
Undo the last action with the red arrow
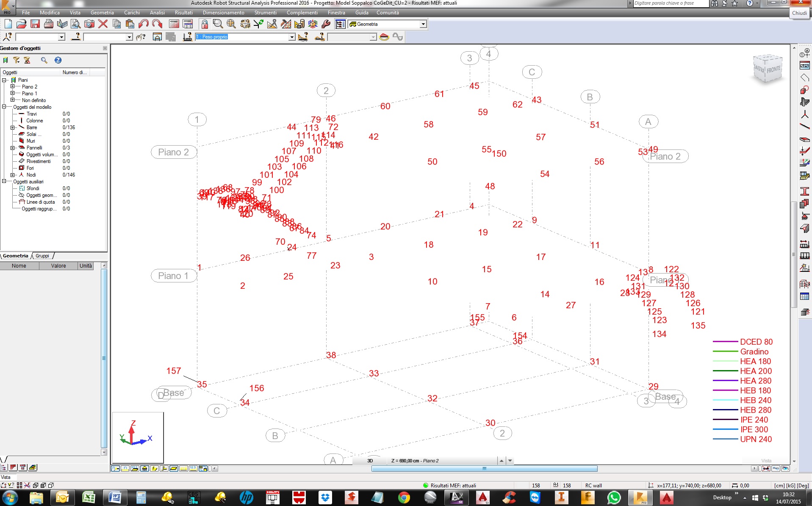tap(144, 24)
